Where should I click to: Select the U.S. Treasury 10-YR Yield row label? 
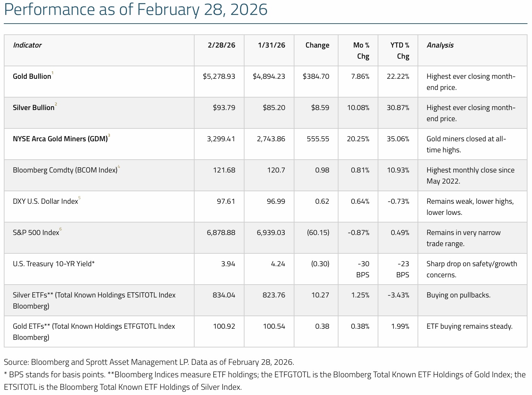[54, 264]
